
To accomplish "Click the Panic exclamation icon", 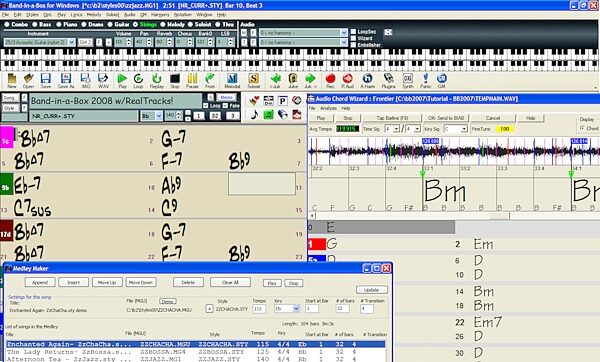I will tap(425, 79).
